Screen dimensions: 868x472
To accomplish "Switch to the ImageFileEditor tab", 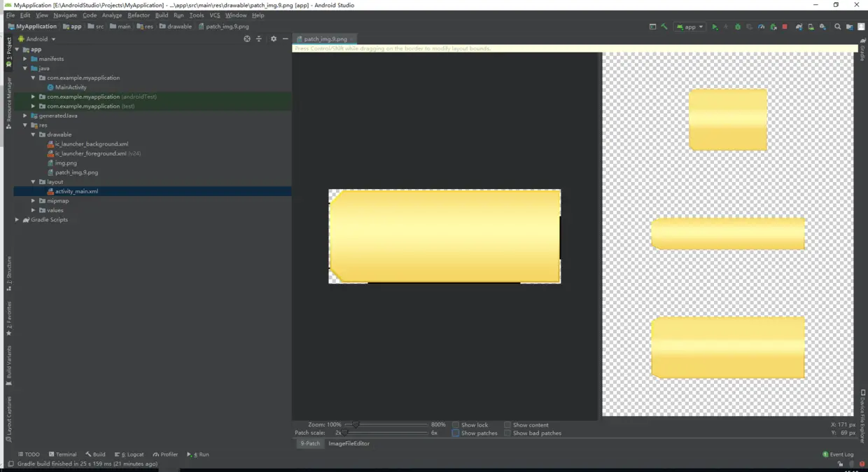I will tap(349, 443).
